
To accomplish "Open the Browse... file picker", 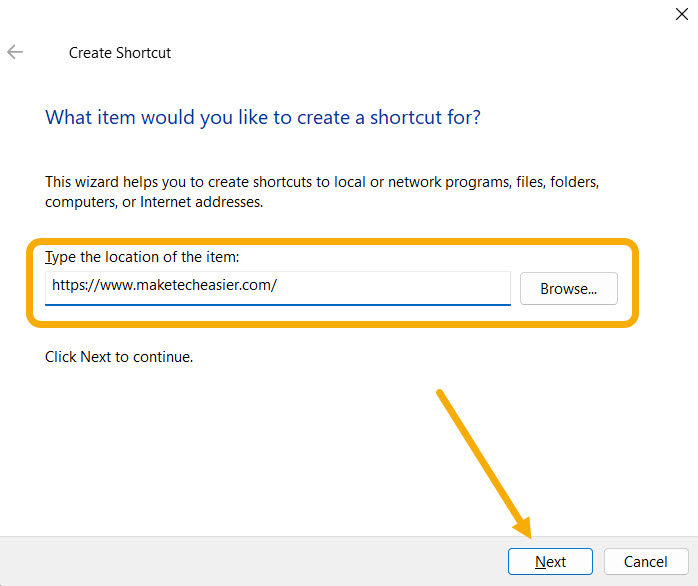I will [568, 289].
